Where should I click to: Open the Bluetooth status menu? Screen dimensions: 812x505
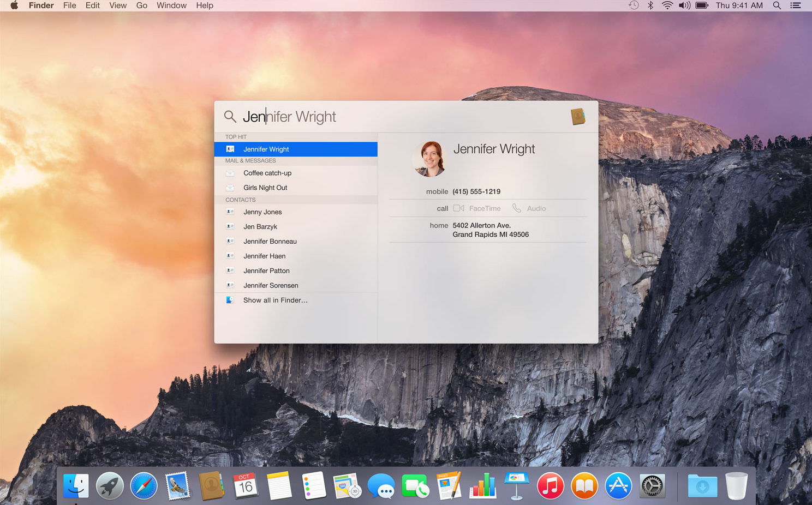tap(650, 5)
